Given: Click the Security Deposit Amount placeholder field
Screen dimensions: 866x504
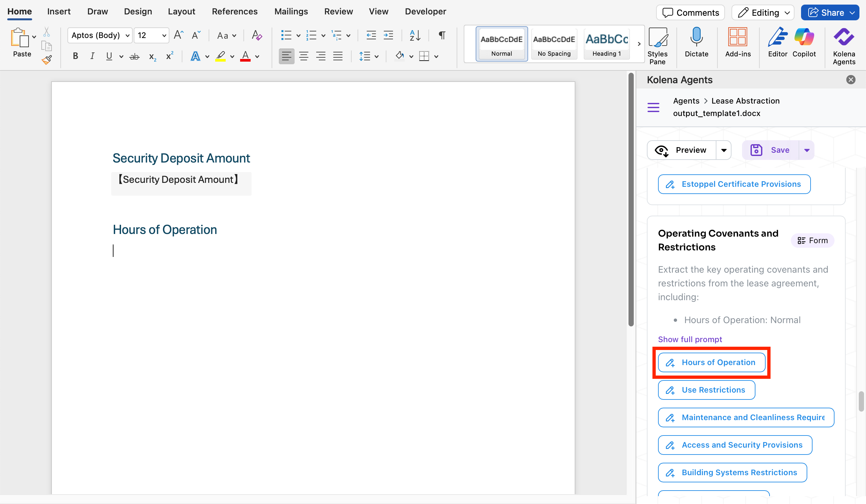Looking at the screenshot, I should pyautogui.click(x=178, y=180).
